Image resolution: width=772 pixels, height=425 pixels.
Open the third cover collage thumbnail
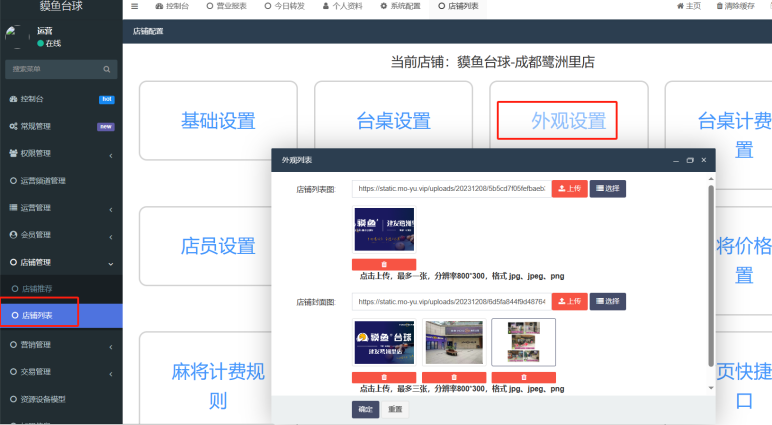pyautogui.click(x=524, y=342)
